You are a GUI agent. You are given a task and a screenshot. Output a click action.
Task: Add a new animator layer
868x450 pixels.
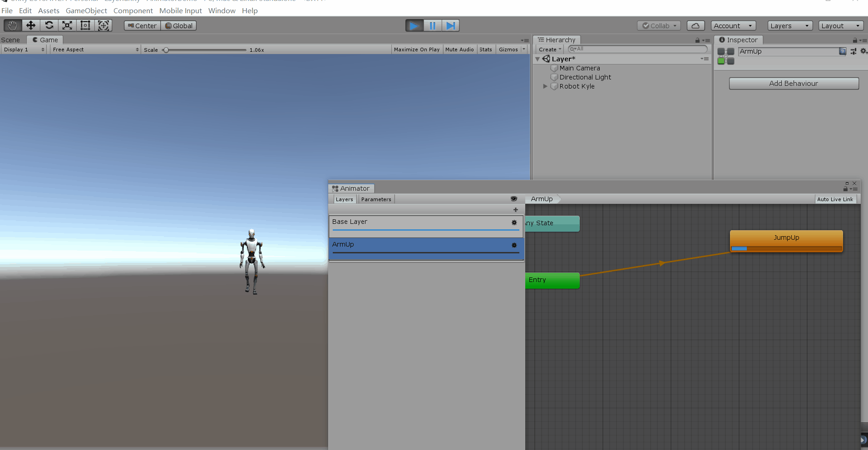[x=516, y=210]
